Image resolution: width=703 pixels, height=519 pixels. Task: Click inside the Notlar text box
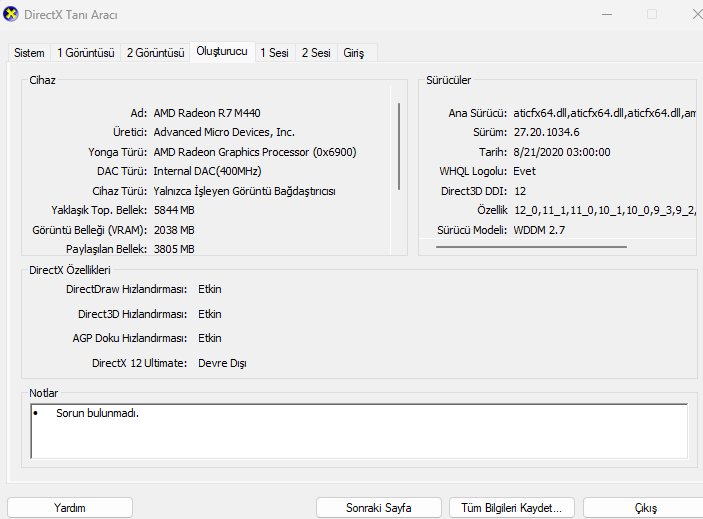359,431
